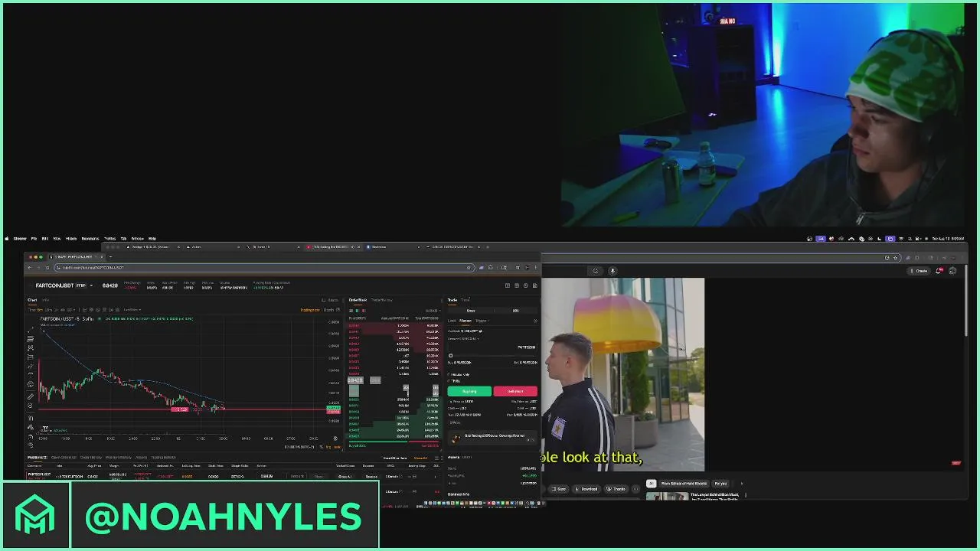The width and height of the screenshot is (980, 551).
Task: Go back in the trading browser window
Action: [30, 268]
